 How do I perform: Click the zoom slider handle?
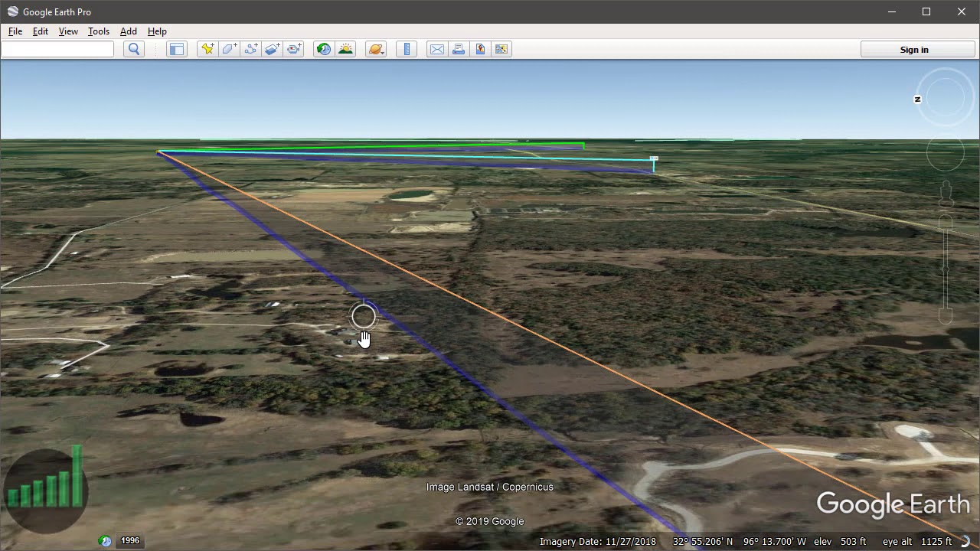946,269
